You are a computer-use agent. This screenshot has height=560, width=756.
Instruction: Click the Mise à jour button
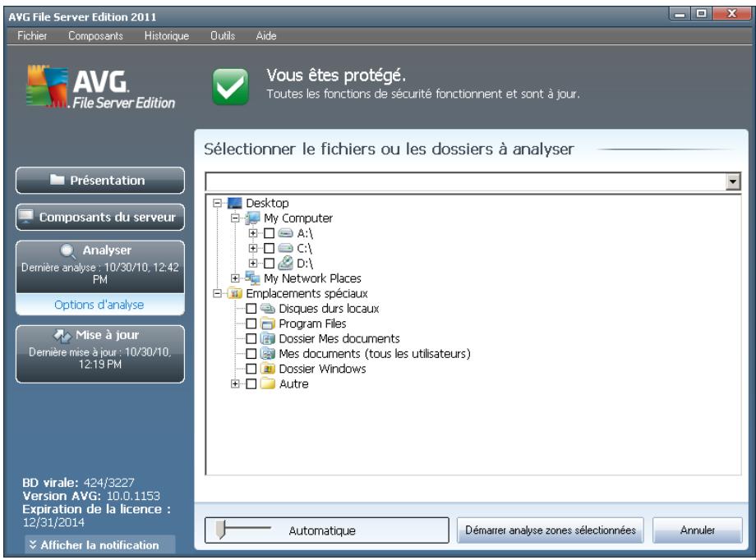point(100,354)
